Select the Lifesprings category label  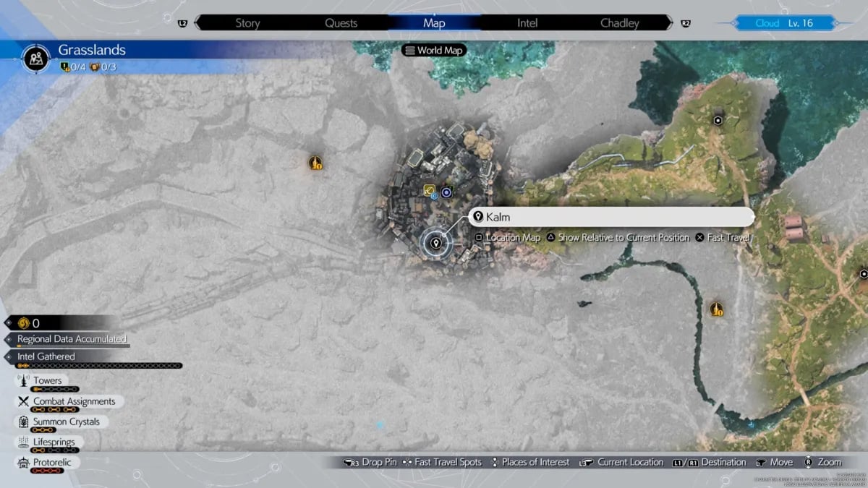point(54,442)
